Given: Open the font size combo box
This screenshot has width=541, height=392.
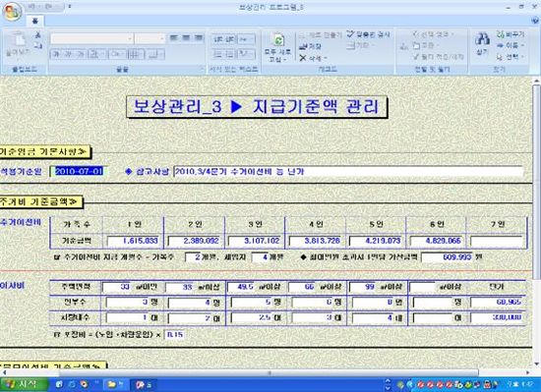Looking at the screenshot, I should [x=150, y=38].
